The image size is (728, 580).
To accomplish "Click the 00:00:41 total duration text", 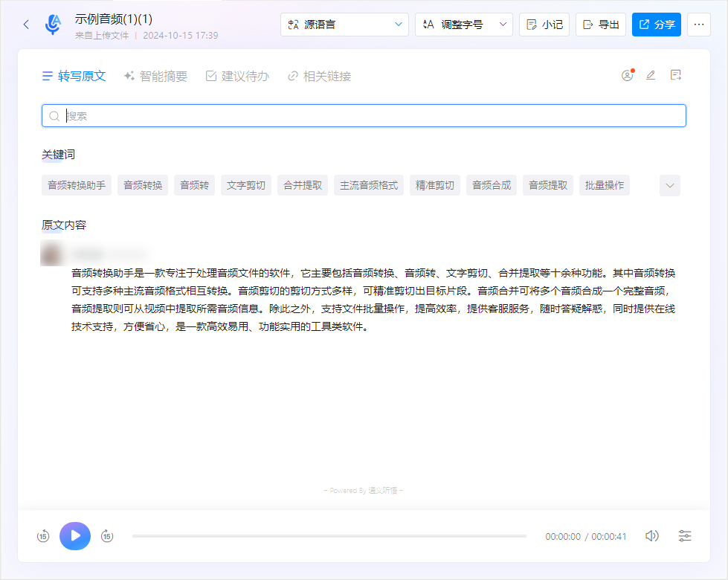I will coord(609,537).
